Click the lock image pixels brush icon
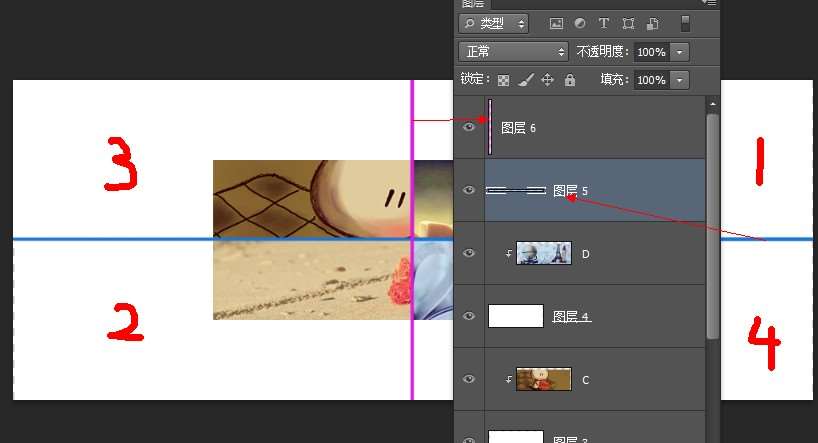The height and width of the screenshot is (443, 818). [526, 80]
